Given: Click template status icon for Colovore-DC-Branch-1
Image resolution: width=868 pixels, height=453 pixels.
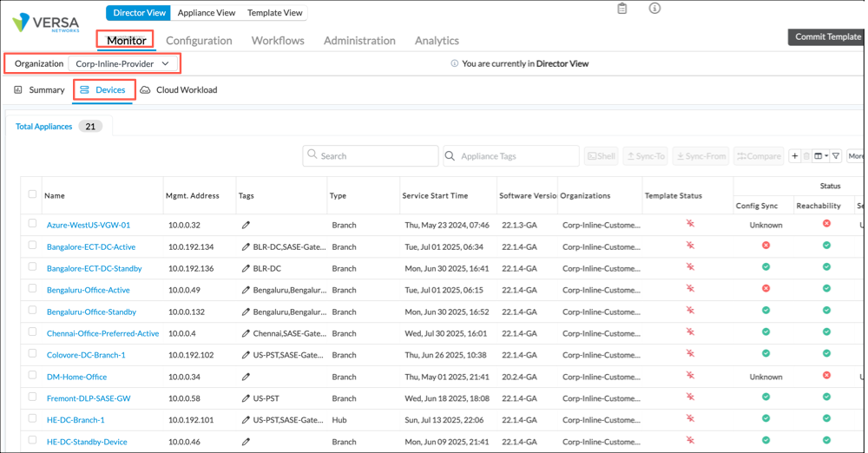Looking at the screenshot, I should point(690,353).
